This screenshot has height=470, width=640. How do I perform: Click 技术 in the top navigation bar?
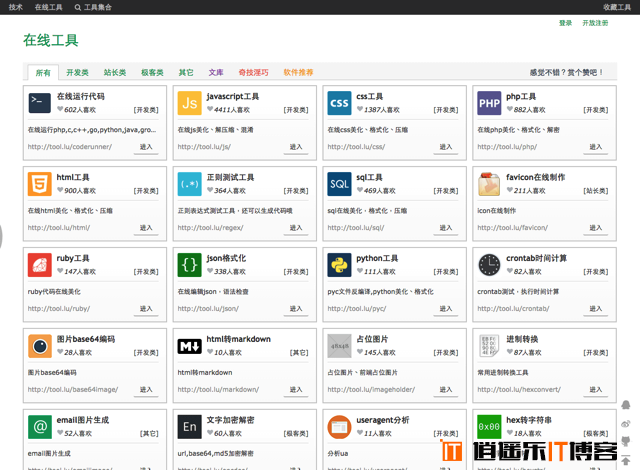point(16,7)
